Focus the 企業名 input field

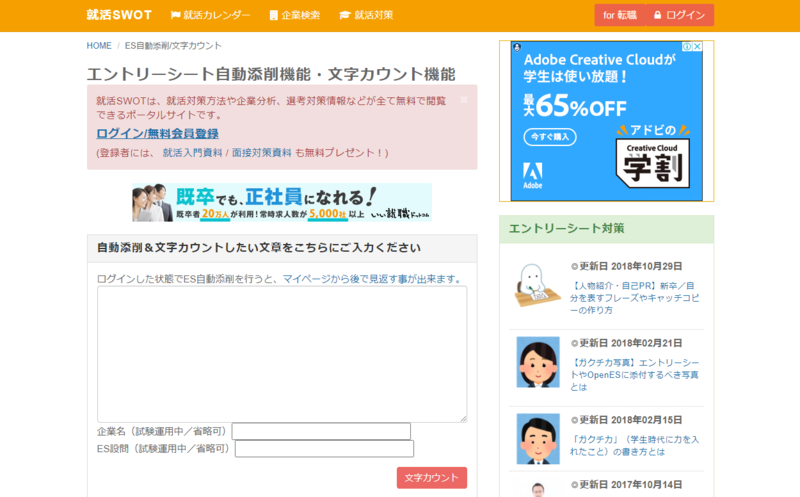click(321, 431)
